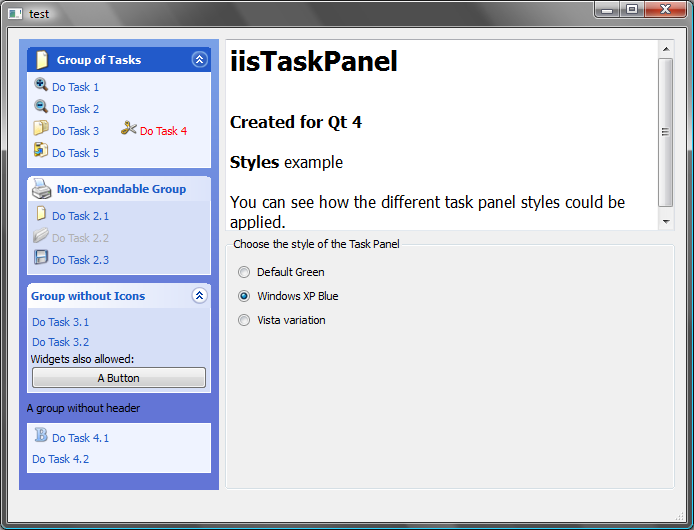Select the Windows XP Blue radio button
The image size is (694, 530).
tap(244, 296)
